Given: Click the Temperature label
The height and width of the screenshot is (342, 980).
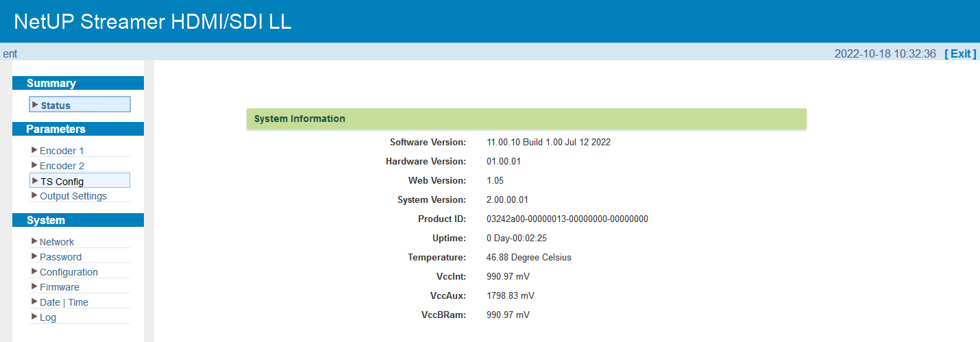Looking at the screenshot, I should click(x=437, y=258).
